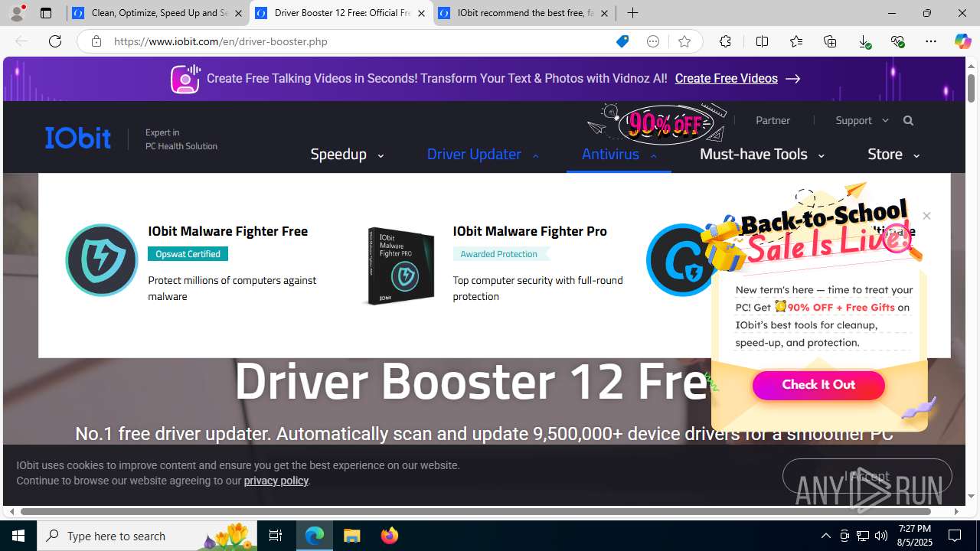980x551 pixels.
Task: Open the site search magnifier icon
Action: pos(908,120)
